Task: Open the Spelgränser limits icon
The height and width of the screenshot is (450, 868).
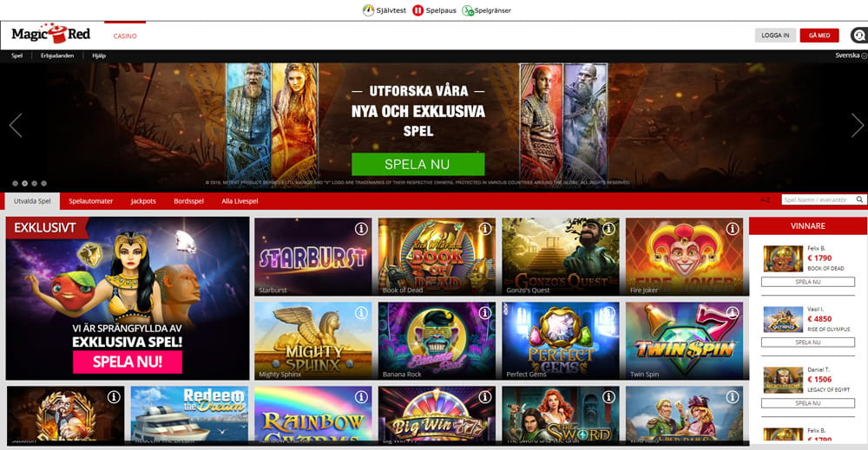Action: click(467, 10)
